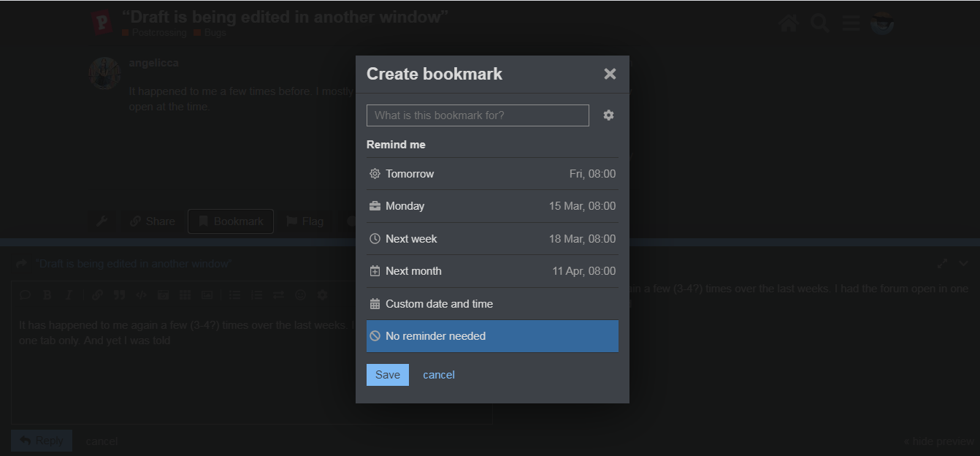Click the Postcrossing logo in page header

tap(102, 23)
